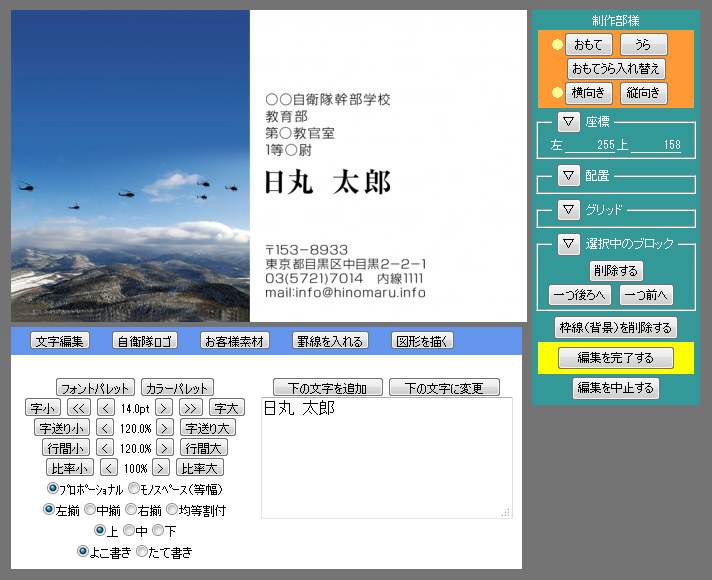Choose 右揃 alignment
This screenshot has height=580, width=712.
pos(131,509)
